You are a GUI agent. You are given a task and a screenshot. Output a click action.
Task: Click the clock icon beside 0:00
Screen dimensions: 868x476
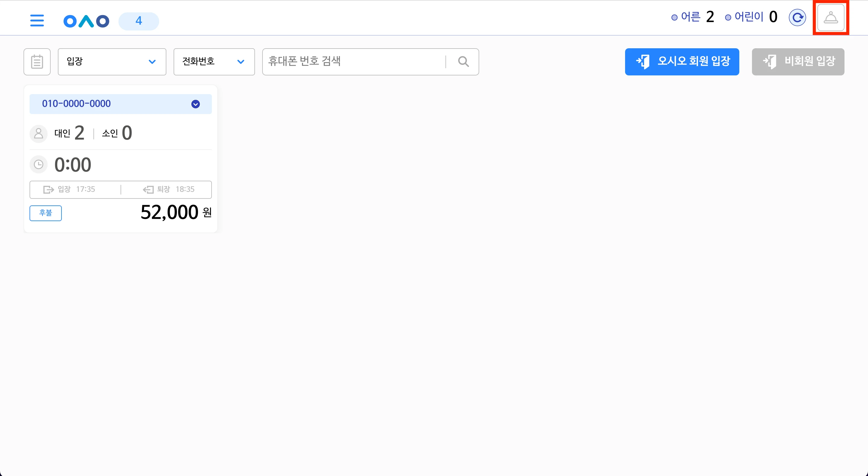tap(39, 165)
